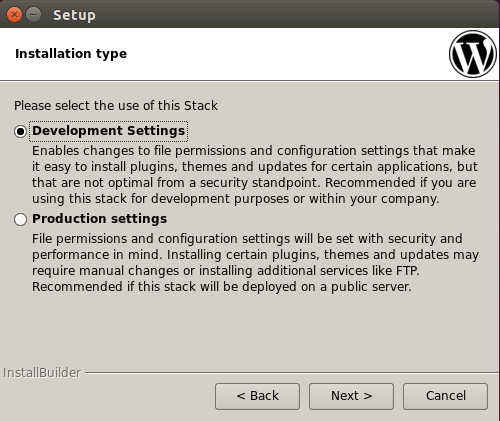Select the Production settings radio button
500x421 pixels.
click(20, 219)
